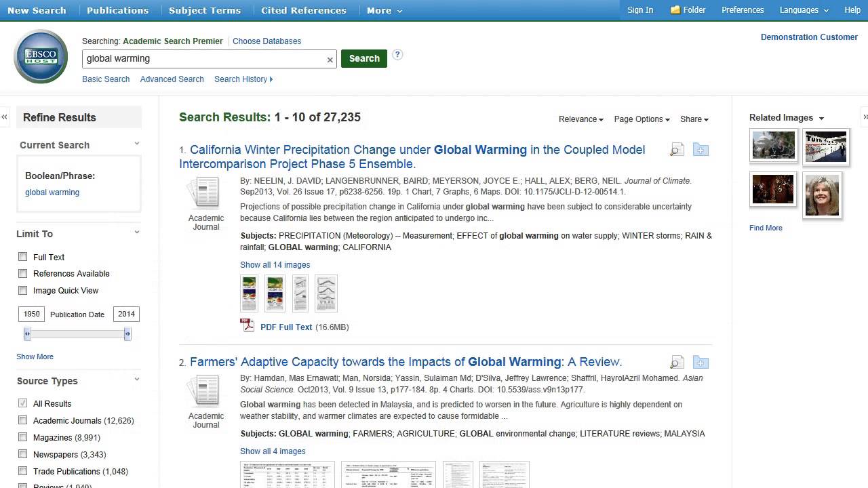The height and width of the screenshot is (488, 868).
Task: Open the Publications menu item
Action: (117, 10)
